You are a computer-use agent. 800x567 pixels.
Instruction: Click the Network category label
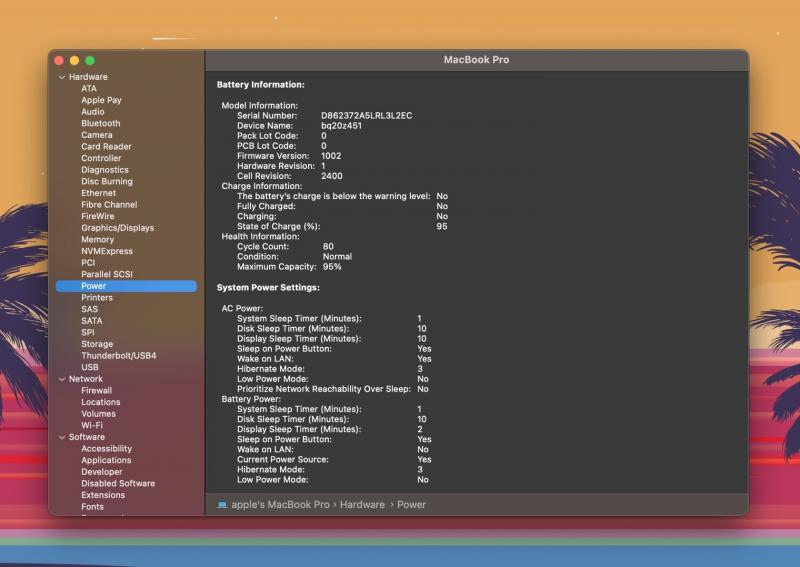pos(86,379)
